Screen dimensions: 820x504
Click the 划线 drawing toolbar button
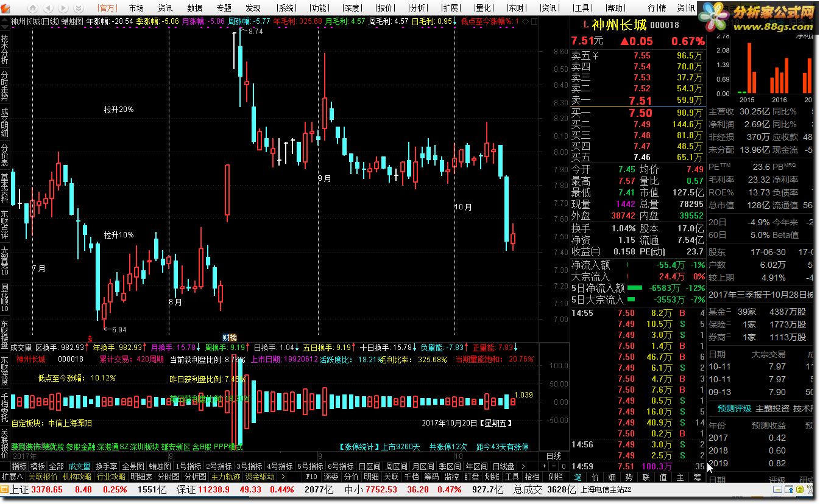pos(492,477)
